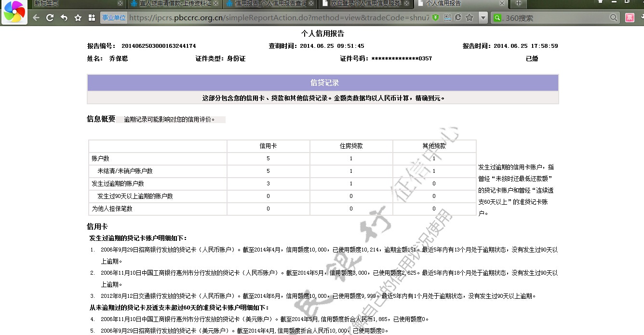The width and height of the screenshot is (644, 335).
Task: Switch browser engine via IE icon
Action: pos(458,18)
